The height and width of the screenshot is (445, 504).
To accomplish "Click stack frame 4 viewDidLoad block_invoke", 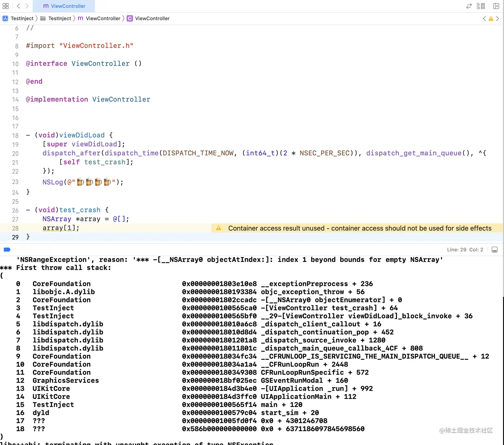I will click(244, 316).
